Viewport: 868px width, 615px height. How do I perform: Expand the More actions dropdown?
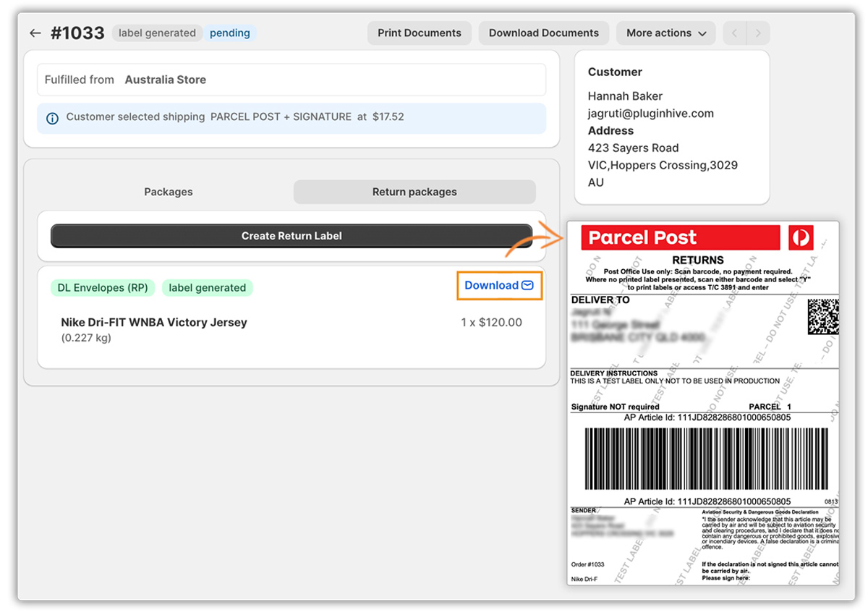point(665,33)
